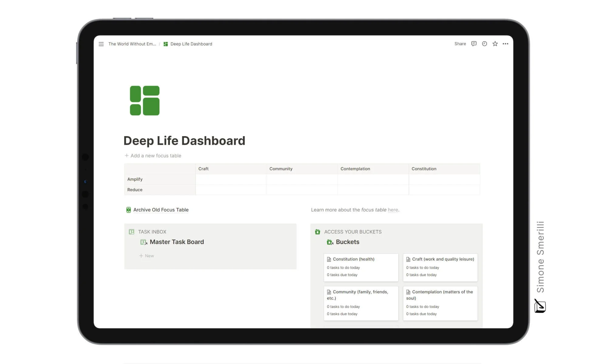Click page icon on Contemplation card
This screenshot has height=364, width=607.
tap(408, 292)
